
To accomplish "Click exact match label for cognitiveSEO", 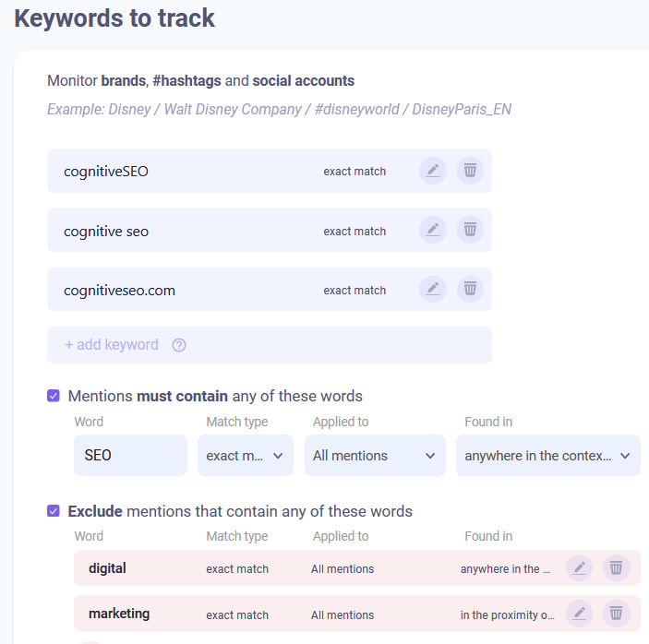I will (x=355, y=172).
